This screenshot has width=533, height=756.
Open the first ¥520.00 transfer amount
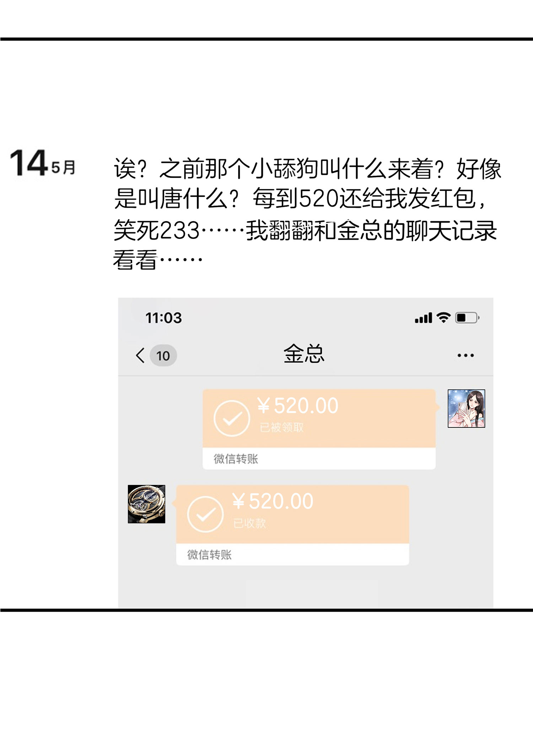point(298,406)
